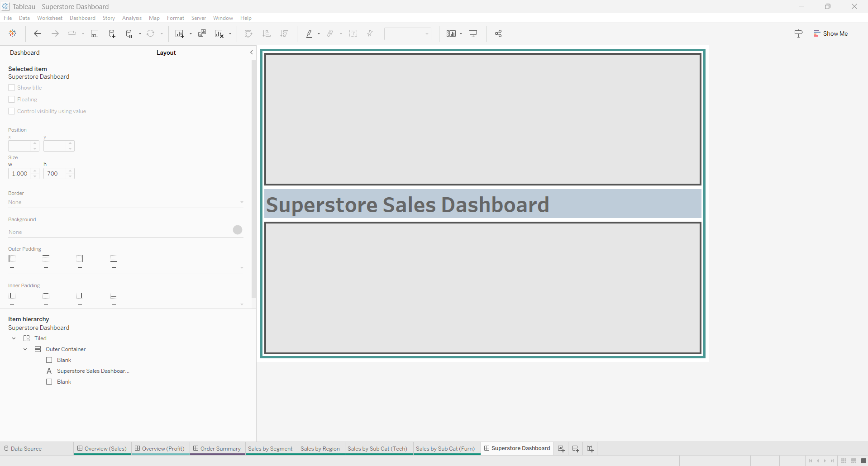The image size is (868, 466).
Task: Click the Redo forward arrow in toolbar
Action: tap(55, 33)
